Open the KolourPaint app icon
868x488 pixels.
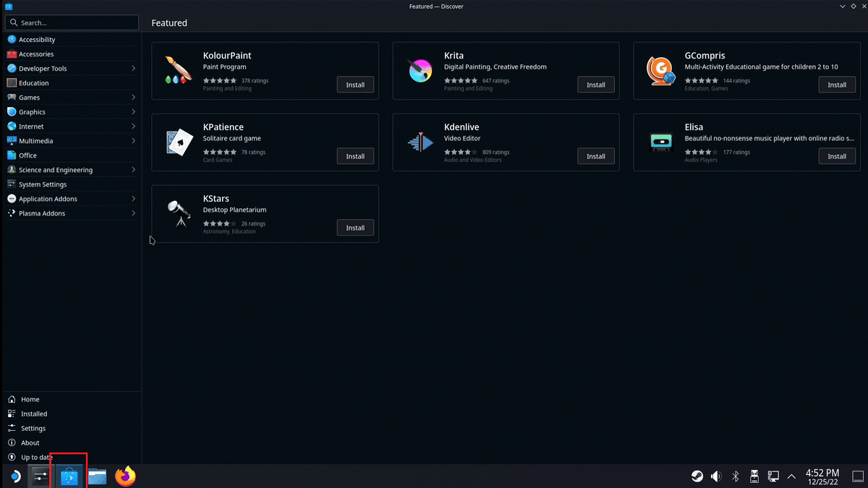click(178, 70)
